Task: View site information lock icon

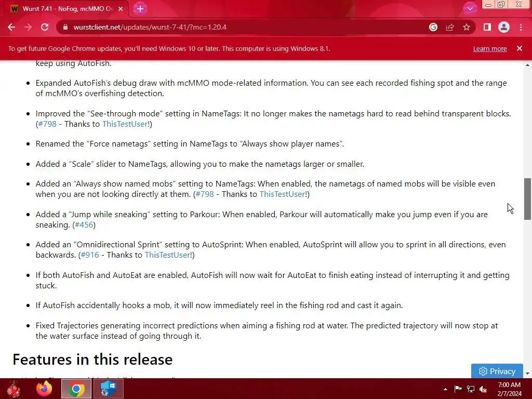Action: 66,27
